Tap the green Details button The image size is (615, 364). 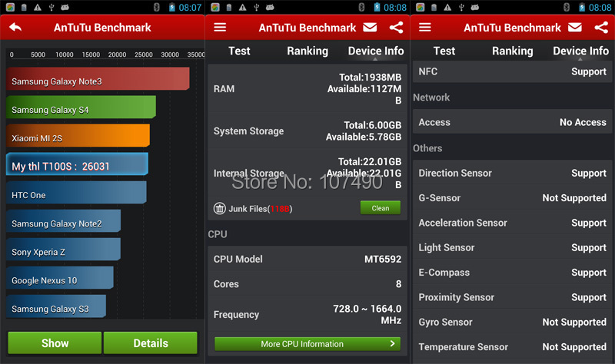[x=151, y=342]
